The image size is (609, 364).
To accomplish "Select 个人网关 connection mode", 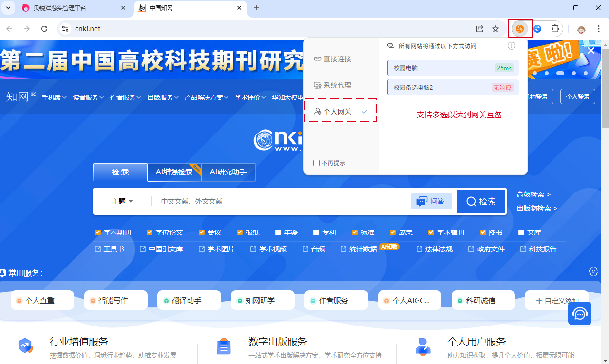I will tap(341, 112).
